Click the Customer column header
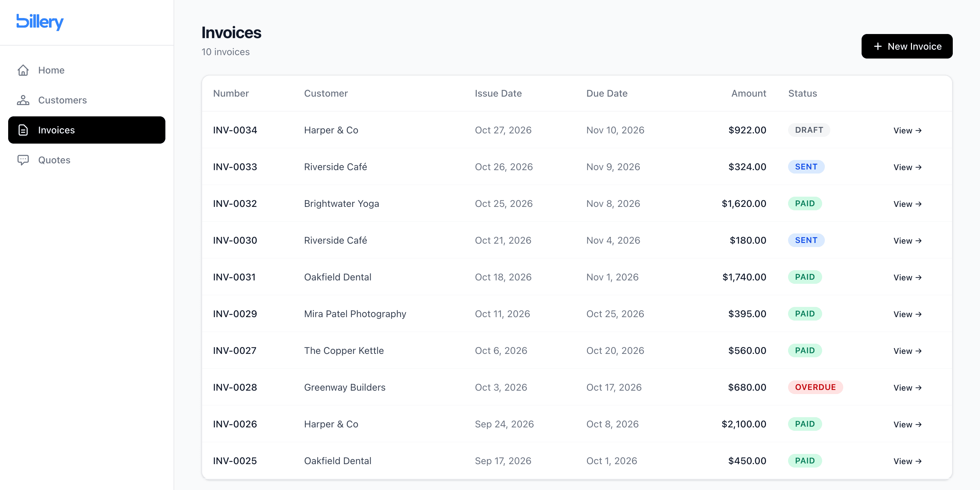The width and height of the screenshot is (980, 490). (326, 93)
